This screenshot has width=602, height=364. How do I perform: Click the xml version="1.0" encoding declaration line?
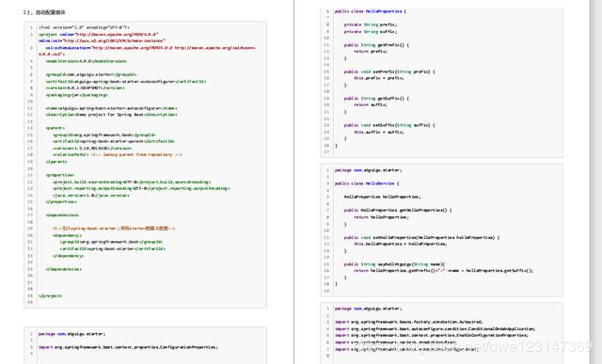84,27
